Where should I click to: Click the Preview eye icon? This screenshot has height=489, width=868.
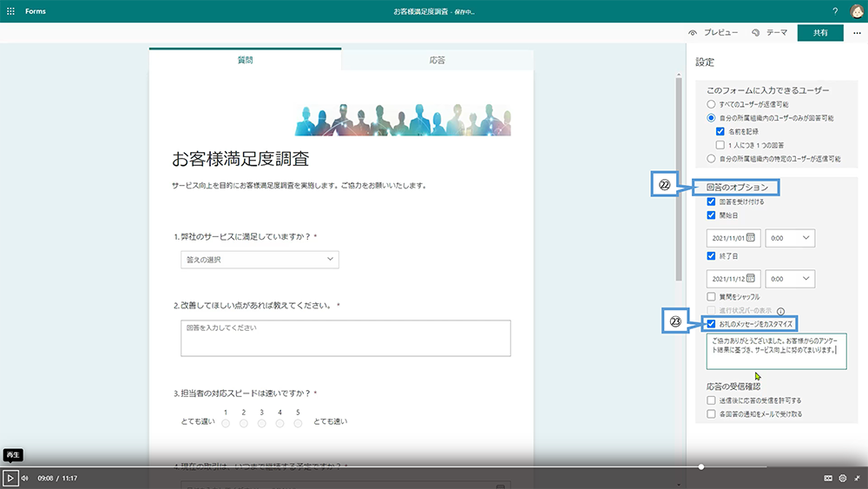tap(693, 33)
